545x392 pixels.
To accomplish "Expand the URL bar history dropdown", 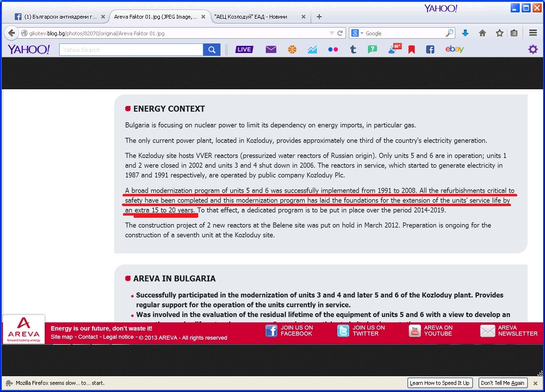I will (x=332, y=33).
